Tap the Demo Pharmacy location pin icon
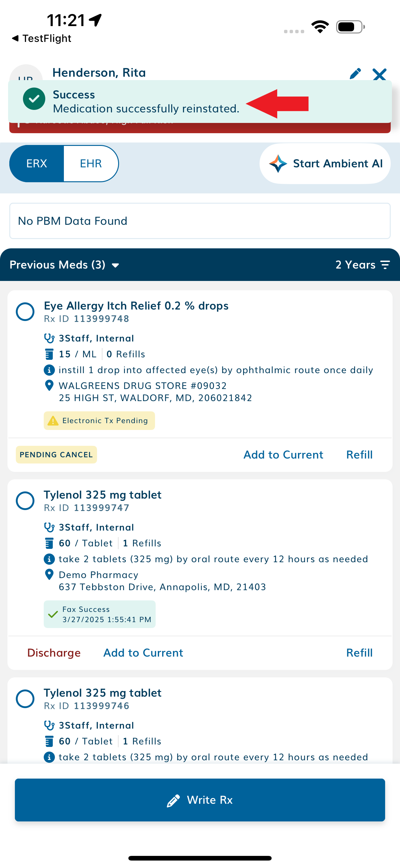 pyautogui.click(x=49, y=575)
